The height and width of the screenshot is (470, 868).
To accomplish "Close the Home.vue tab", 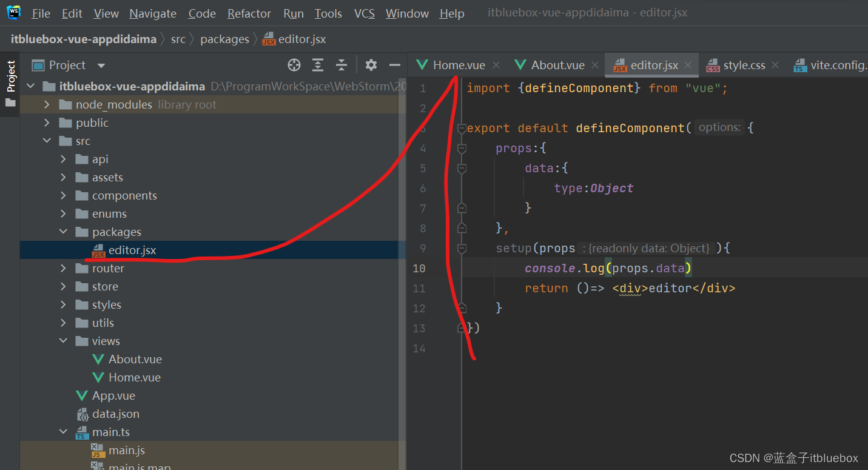I will 496,65.
